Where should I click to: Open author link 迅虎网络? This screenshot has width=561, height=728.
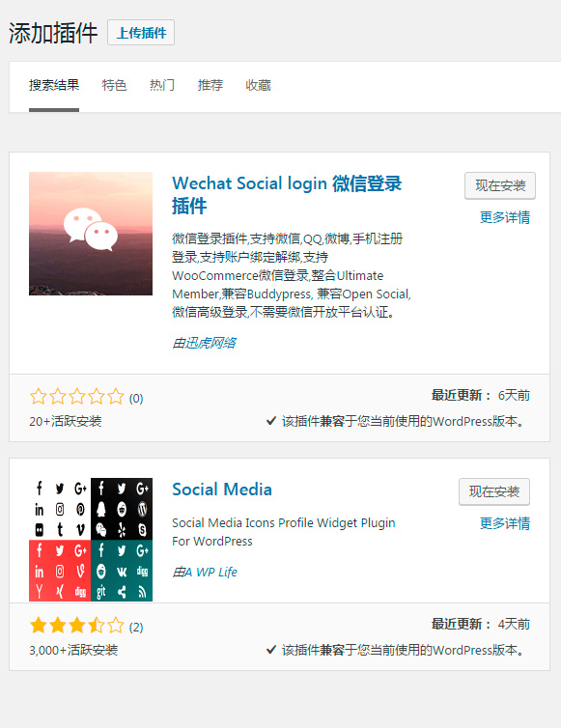pos(210,343)
